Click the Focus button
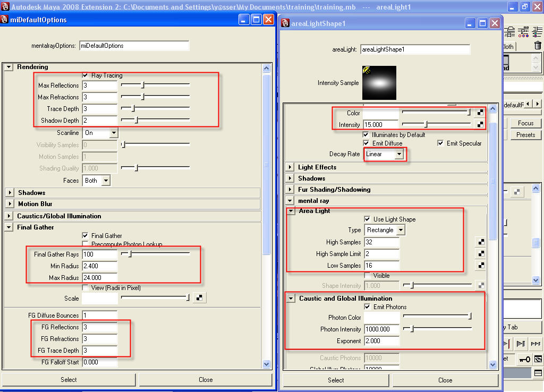The height and width of the screenshot is (392, 544). [525, 123]
